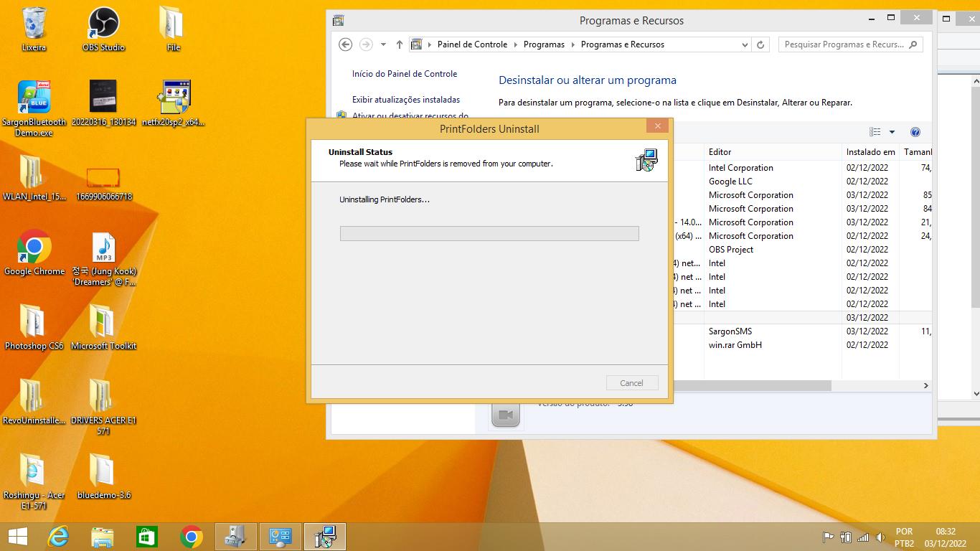
Task: Click the horizontal scrollbar right arrow
Action: tap(925, 386)
